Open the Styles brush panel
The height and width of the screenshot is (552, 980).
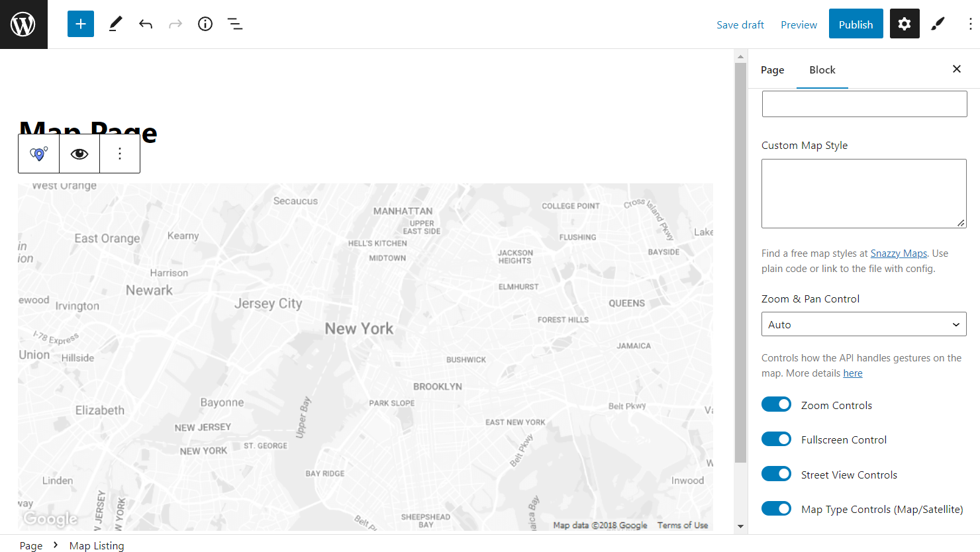[938, 24]
